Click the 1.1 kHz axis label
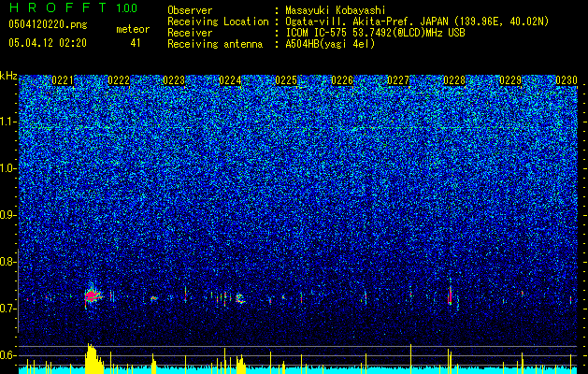Viewport: 588px width, 374px height. click(8, 122)
